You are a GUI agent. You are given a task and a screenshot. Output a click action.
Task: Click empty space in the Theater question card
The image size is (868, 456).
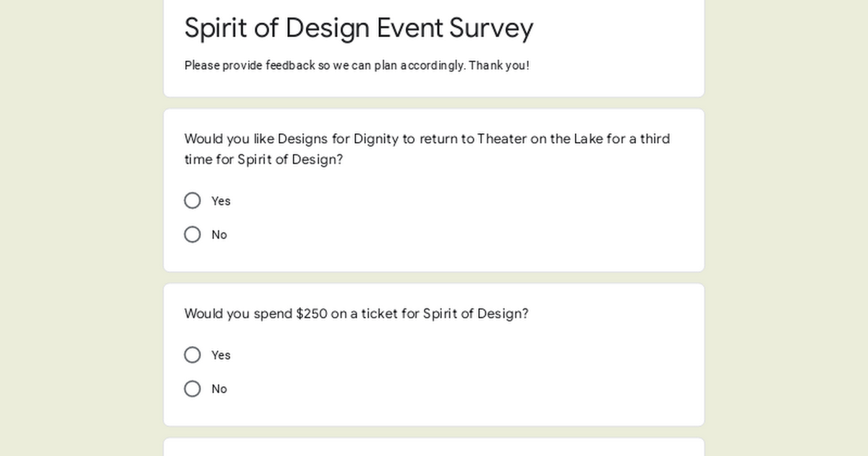pos(506,217)
